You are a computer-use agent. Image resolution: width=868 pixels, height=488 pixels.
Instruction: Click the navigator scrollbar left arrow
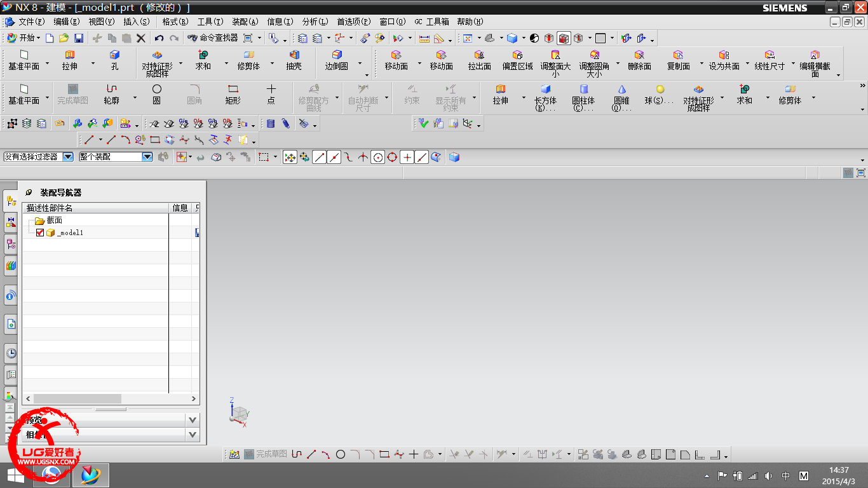pos(28,398)
